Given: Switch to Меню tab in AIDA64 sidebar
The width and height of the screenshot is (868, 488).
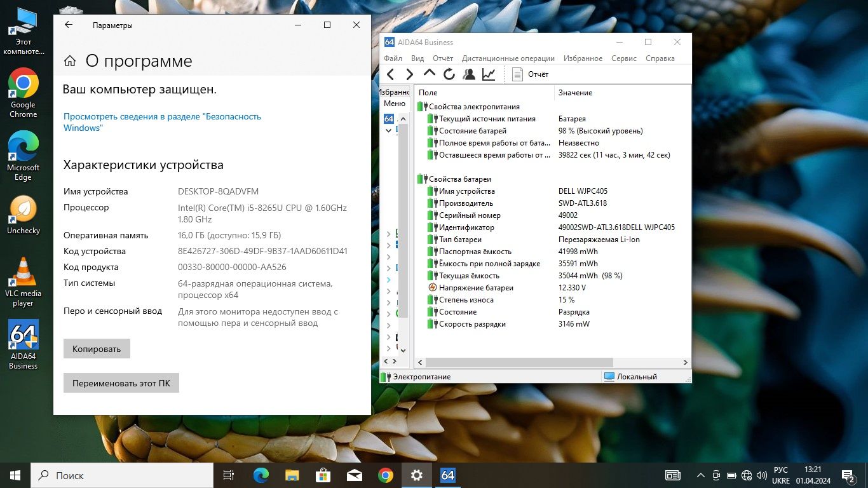Looking at the screenshot, I should (x=395, y=104).
